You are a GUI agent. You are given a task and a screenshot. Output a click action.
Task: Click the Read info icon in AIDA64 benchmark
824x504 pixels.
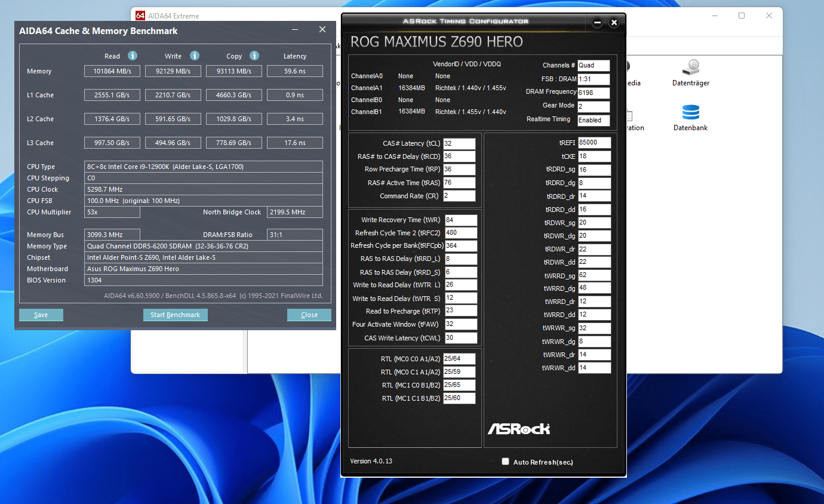pos(133,56)
